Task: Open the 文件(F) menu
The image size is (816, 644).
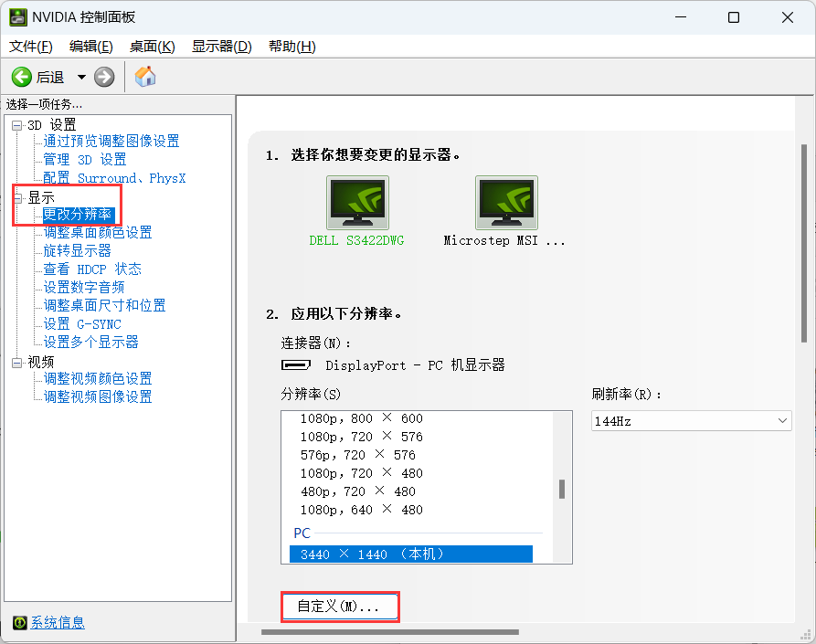Action: pos(31,47)
